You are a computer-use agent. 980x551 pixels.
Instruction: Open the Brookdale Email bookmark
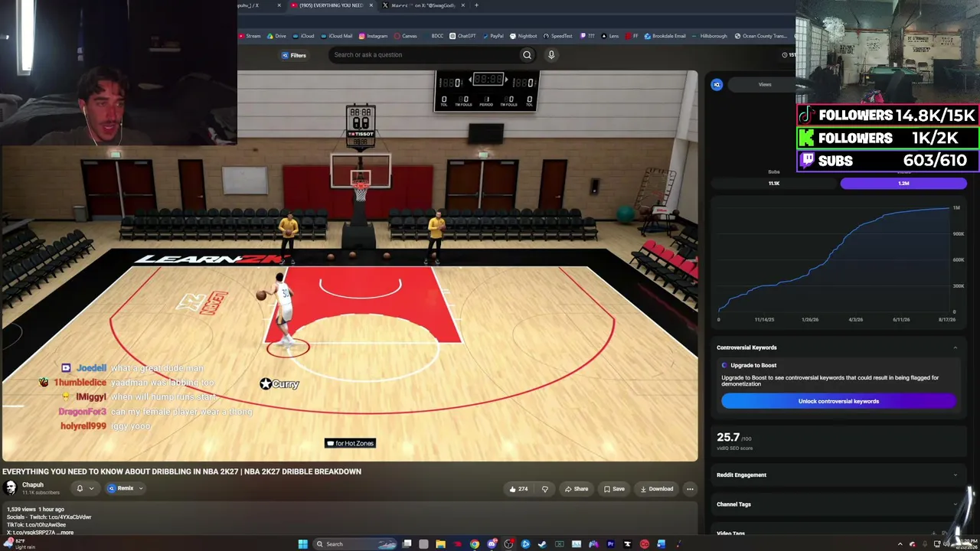665,36
